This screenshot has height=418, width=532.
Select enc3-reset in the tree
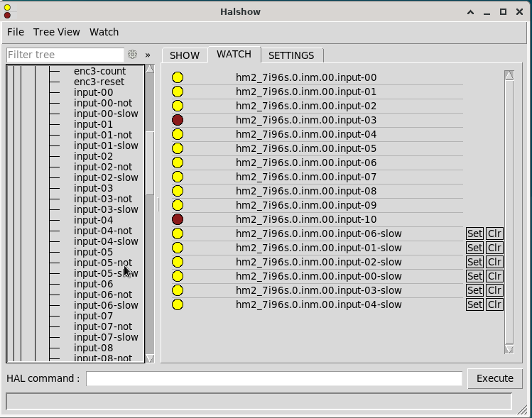(x=99, y=82)
